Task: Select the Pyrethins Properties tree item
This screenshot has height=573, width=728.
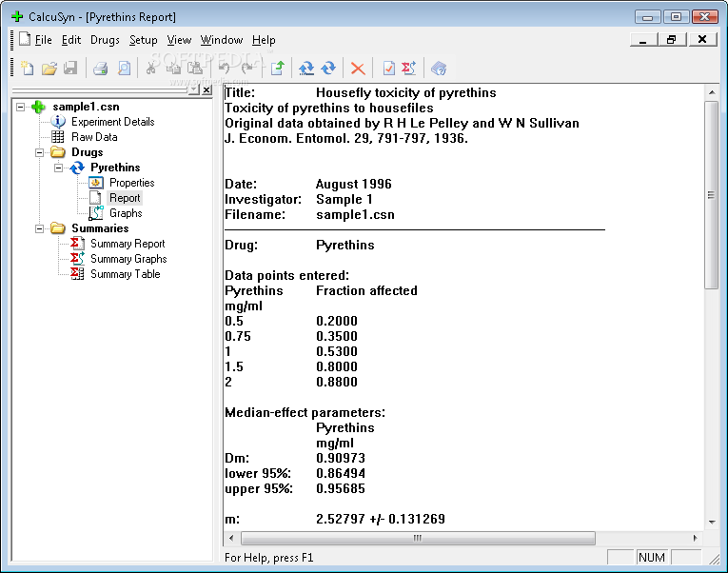Action: (132, 183)
